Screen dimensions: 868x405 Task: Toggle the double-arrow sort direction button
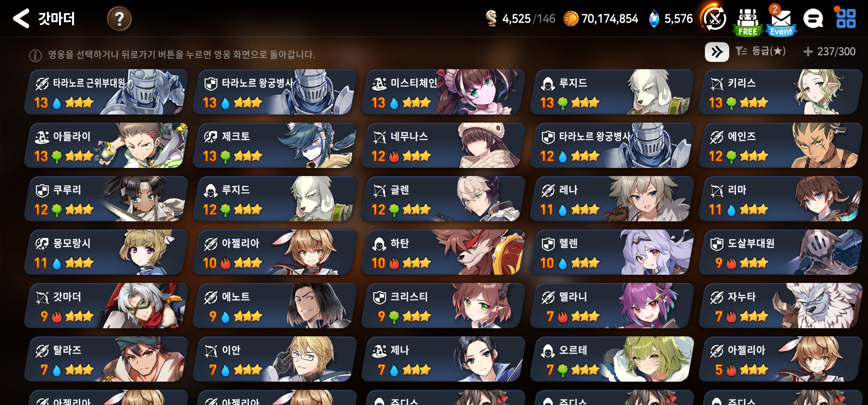click(x=717, y=51)
